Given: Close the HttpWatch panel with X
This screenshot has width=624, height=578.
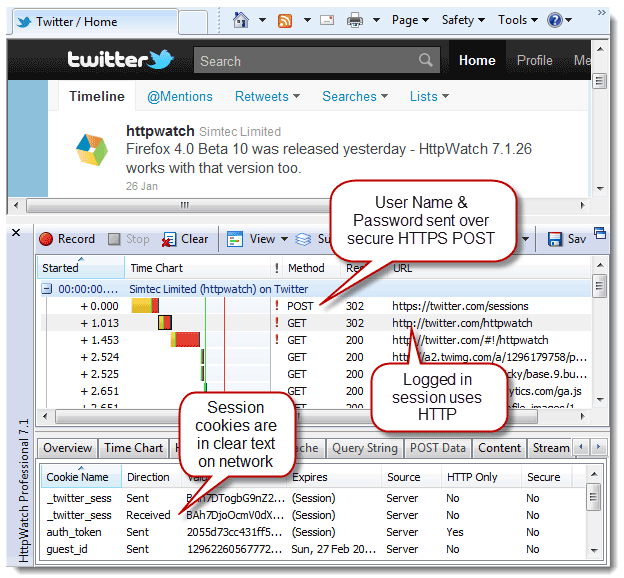Looking at the screenshot, I should pos(16,232).
